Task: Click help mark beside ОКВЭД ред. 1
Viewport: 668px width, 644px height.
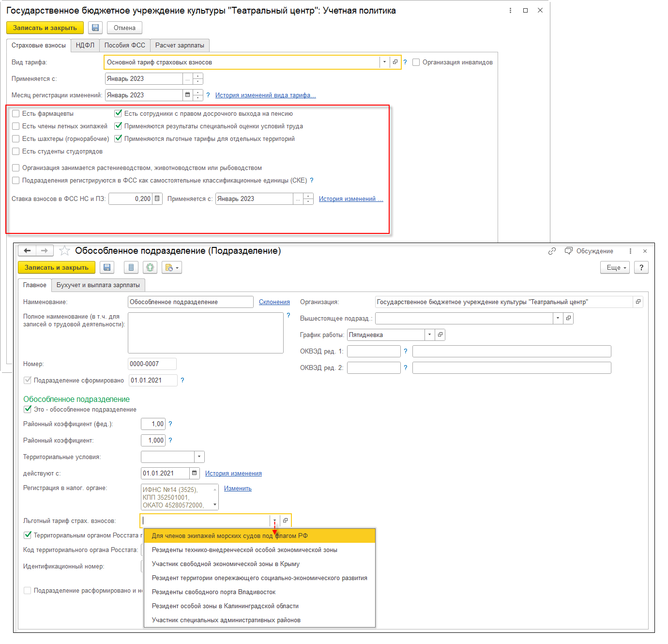Action: coord(406,351)
